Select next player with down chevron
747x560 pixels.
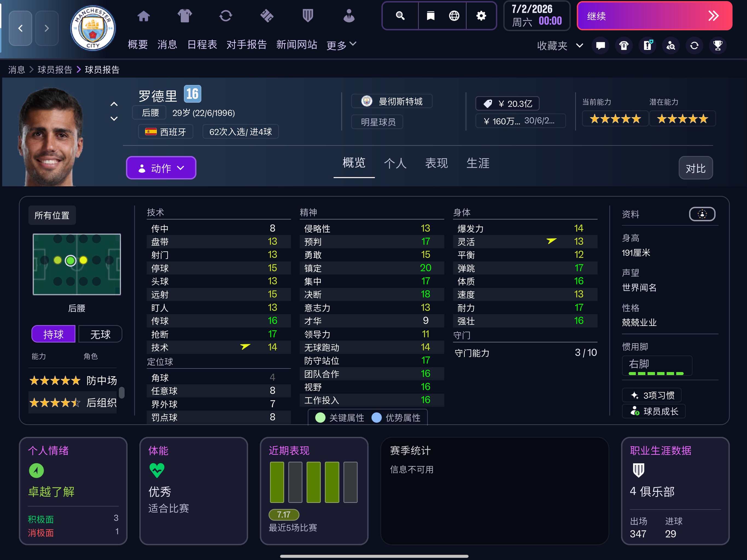pyautogui.click(x=114, y=119)
